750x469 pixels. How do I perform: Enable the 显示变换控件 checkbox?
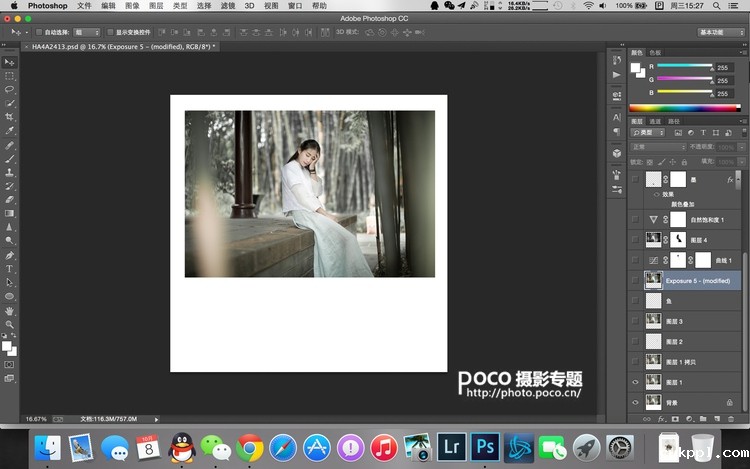click(108, 32)
